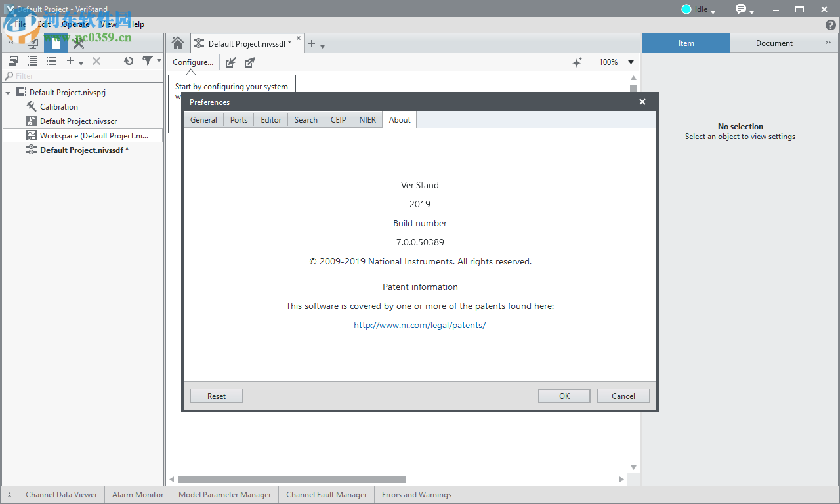
Task: Click the indented lines icon in project toolbar
Action: tap(32, 61)
